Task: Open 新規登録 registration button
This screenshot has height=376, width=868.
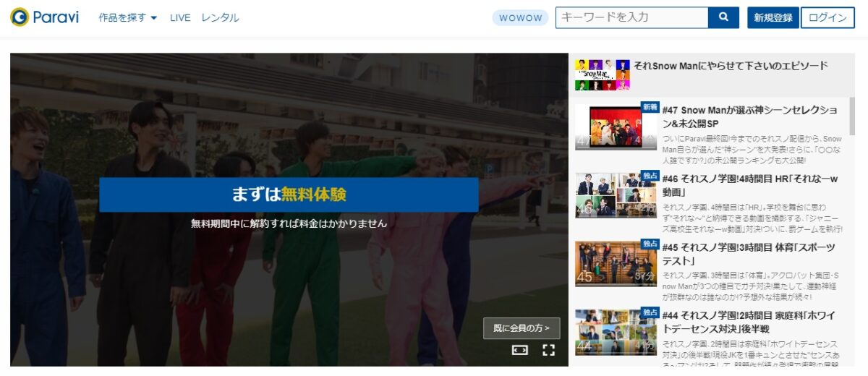Action: [x=773, y=18]
